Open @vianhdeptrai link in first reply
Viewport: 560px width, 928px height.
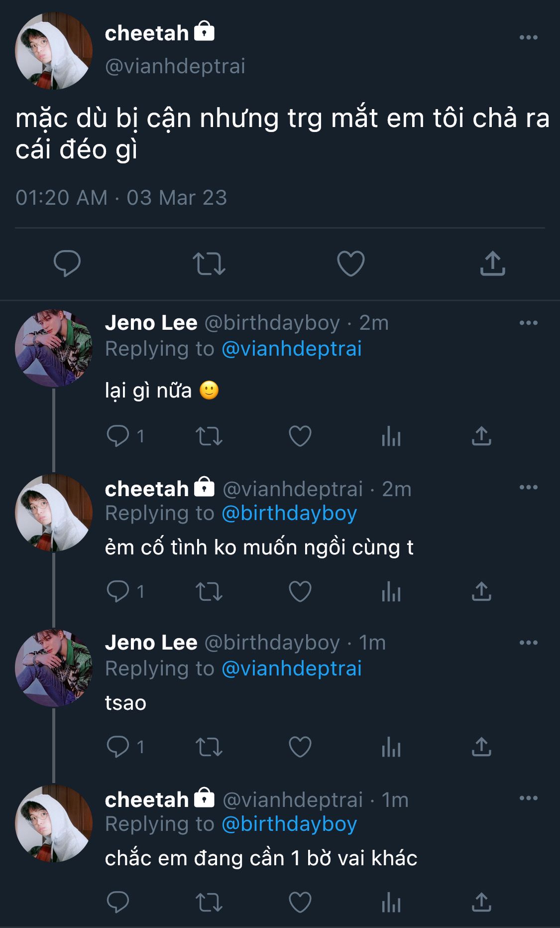[291, 349]
